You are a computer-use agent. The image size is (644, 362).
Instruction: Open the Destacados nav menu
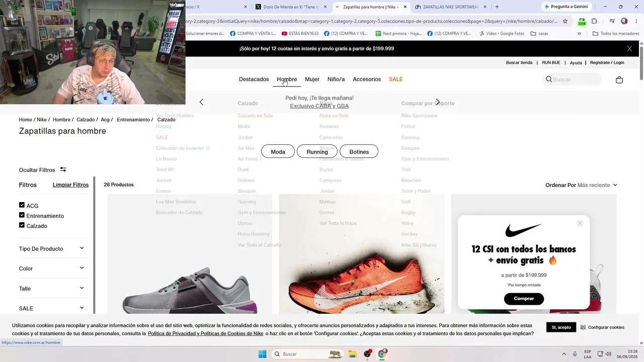tap(254, 79)
